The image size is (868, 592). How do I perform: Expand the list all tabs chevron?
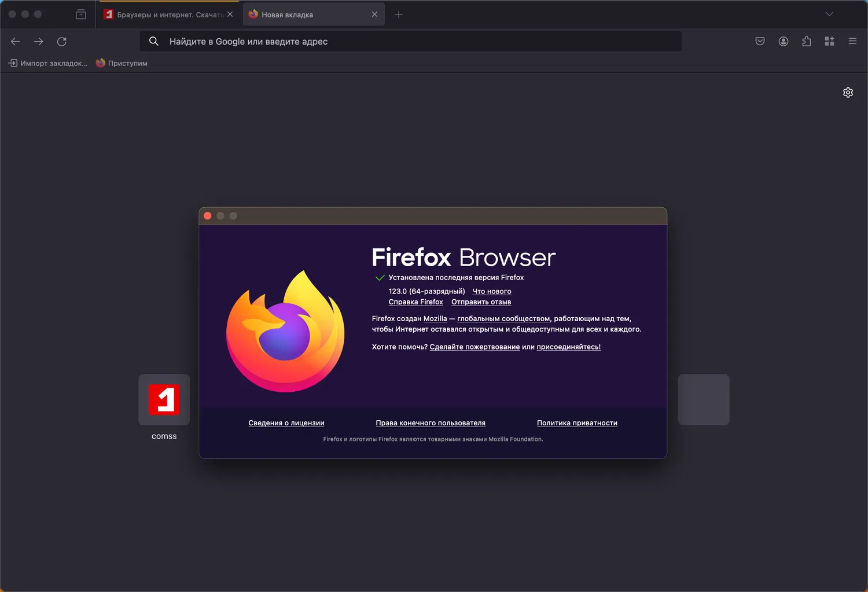pyautogui.click(x=829, y=14)
